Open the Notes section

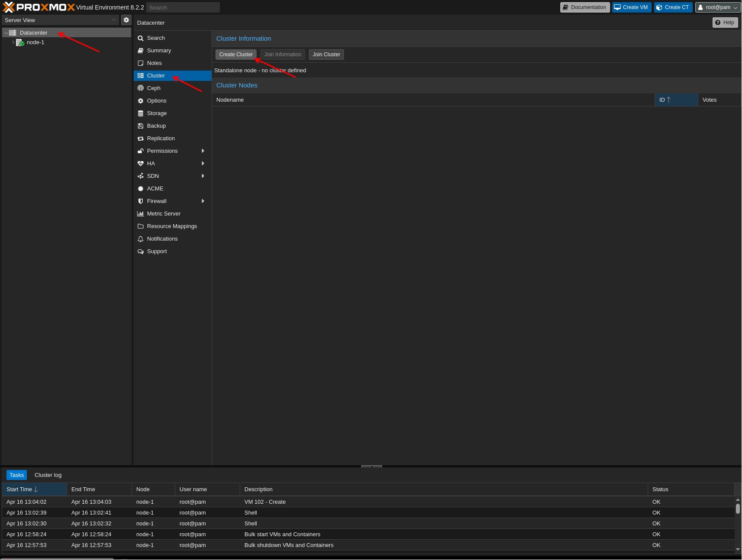pyautogui.click(x=154, y=63)
